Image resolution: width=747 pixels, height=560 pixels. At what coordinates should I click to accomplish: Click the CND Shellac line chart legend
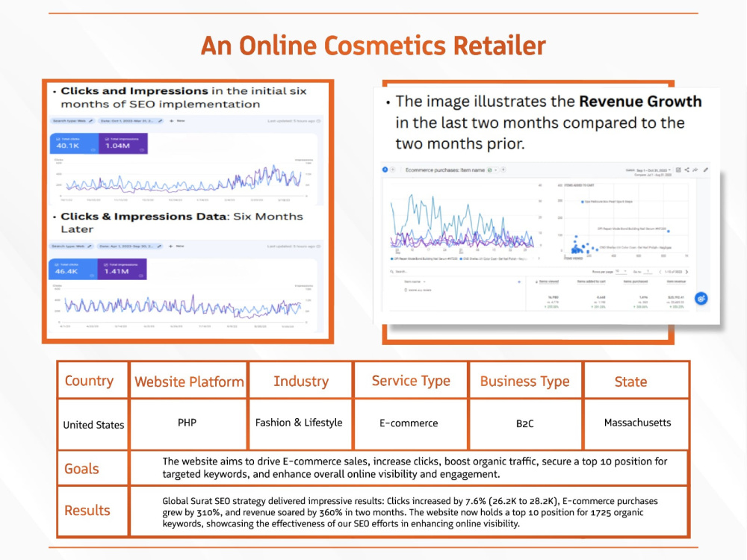point(495,258)
